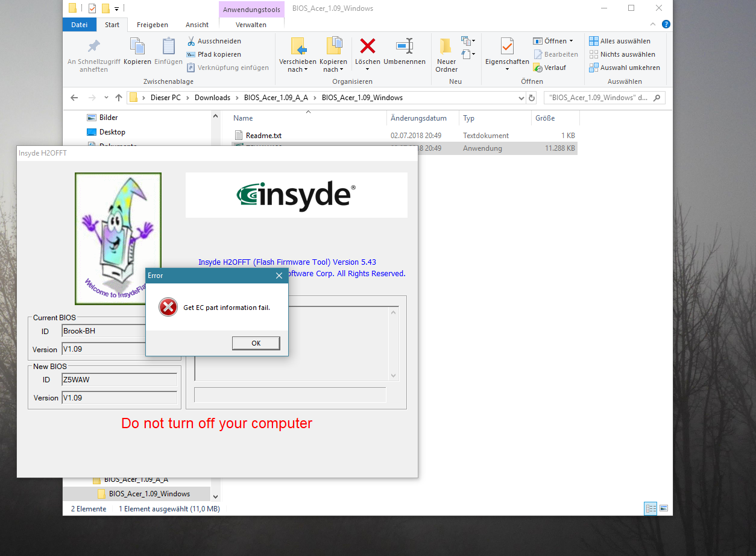Viewport: 756px width, 556px height.
Task: Select the Verwalten tab under Anwendungstools
Action: 251,25
